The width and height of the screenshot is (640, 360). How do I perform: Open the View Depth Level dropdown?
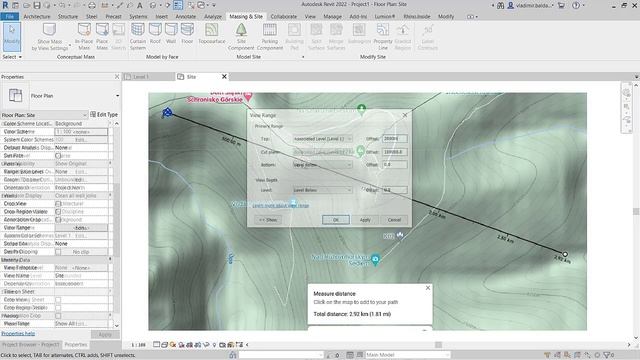322,190
